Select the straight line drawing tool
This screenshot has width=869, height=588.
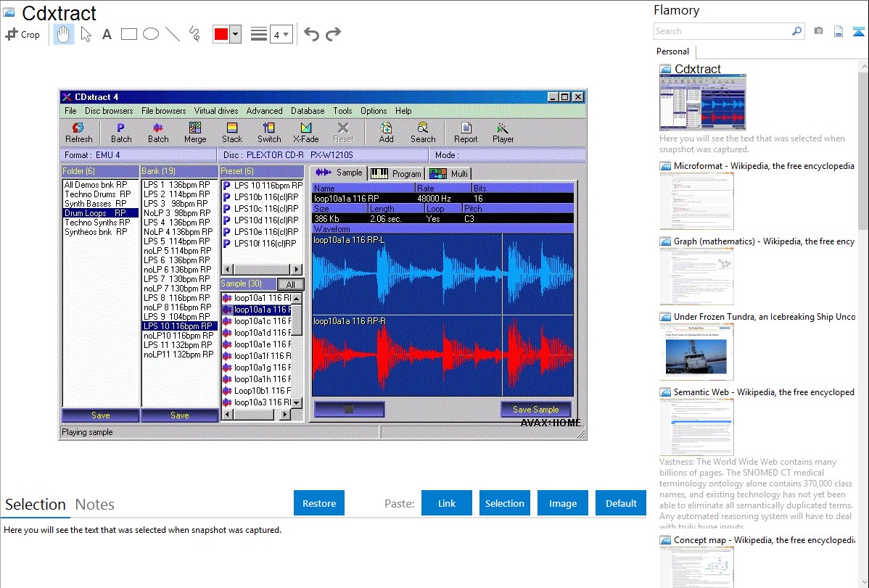[x=172, y=34]
